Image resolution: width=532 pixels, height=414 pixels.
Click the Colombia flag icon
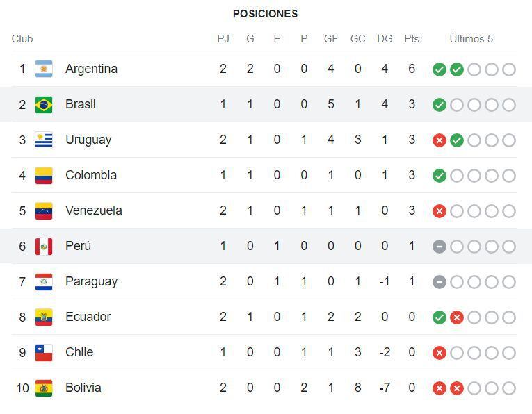coord(44,175)
